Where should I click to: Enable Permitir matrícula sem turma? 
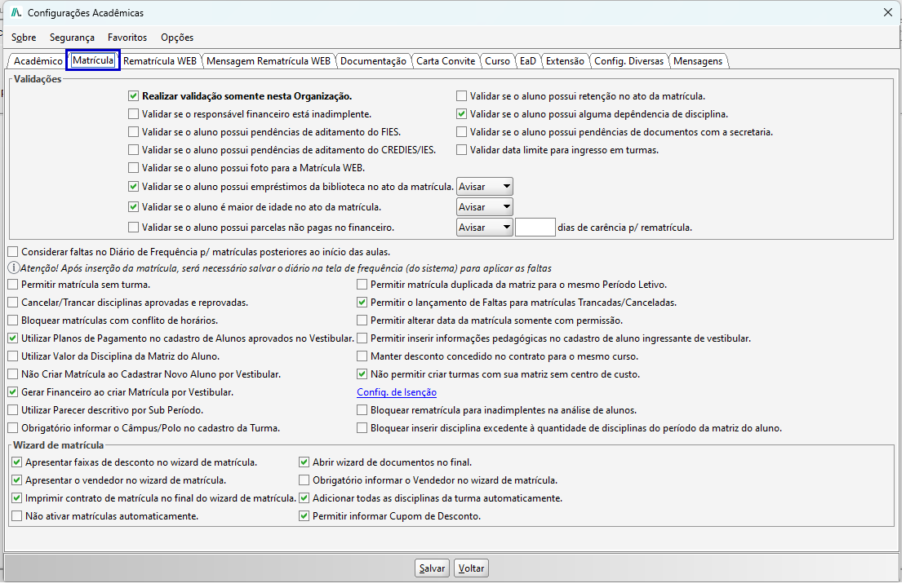(13, 284)
